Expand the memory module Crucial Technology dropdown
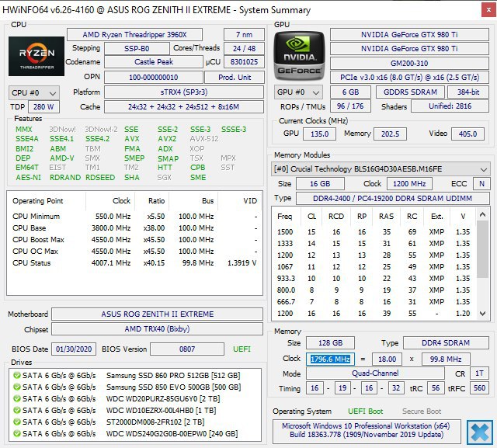The height and width of the screenshot is (448, 497). click(381, 168)
